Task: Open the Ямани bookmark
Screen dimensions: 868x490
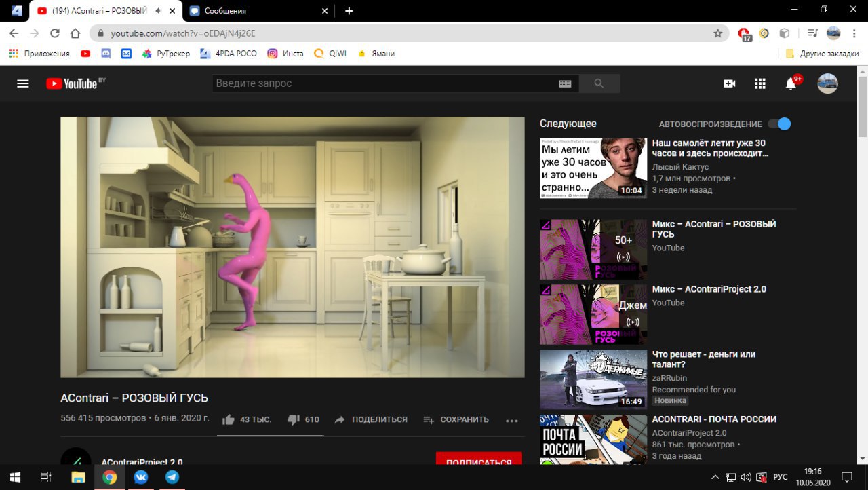Action: point(376,54)
